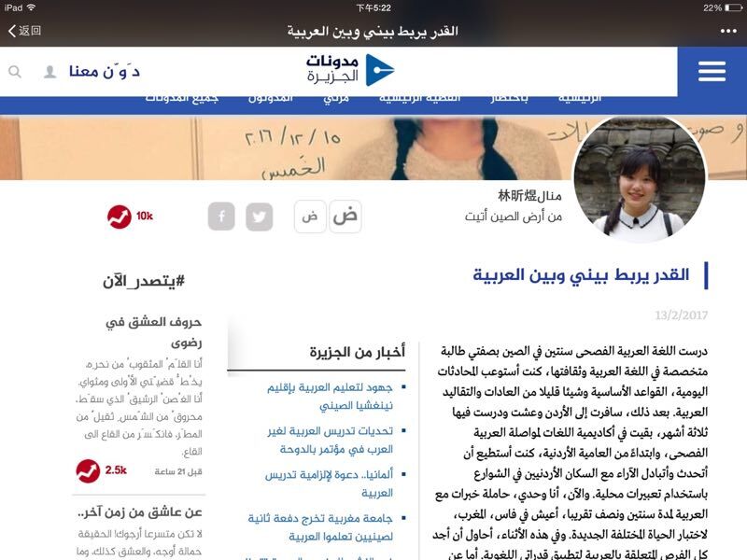
Task: Select the smaller ض font size
Action: (309, 217)
